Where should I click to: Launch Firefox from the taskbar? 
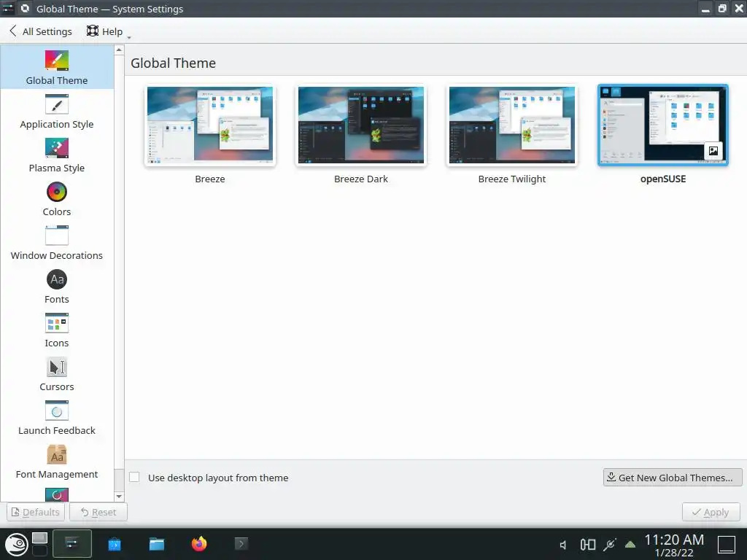[199, 544]
